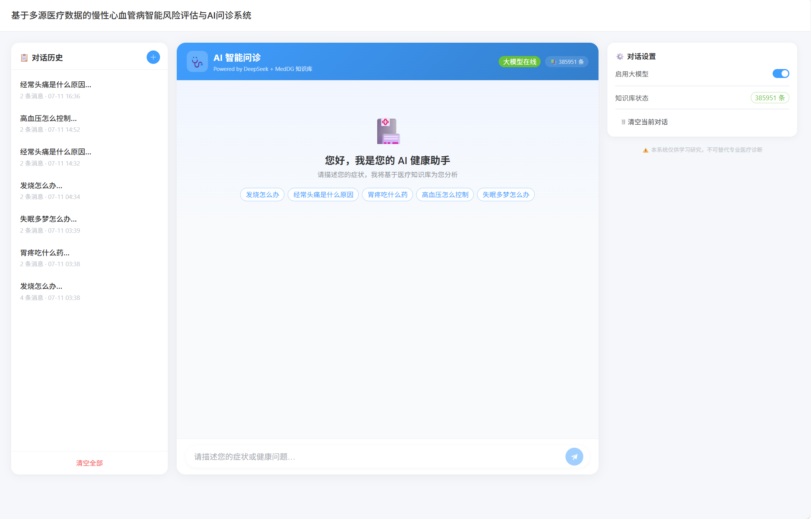Select suggestion chip 高血压怎么控制

445,195
